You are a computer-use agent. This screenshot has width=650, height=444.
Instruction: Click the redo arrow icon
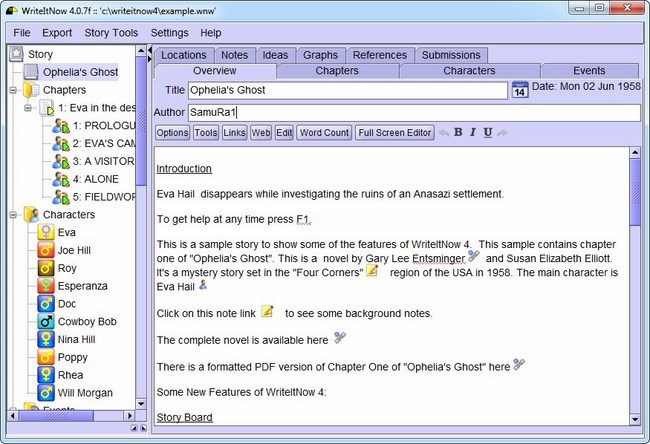502,133
